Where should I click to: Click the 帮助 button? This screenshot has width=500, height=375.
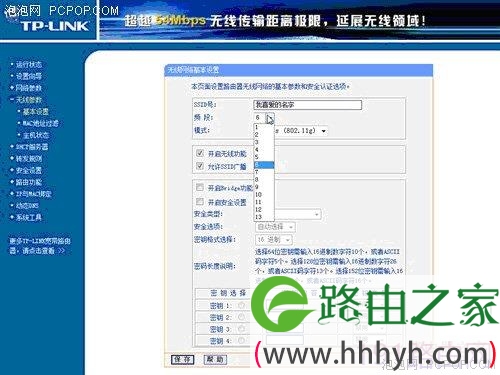click(215, 359)
